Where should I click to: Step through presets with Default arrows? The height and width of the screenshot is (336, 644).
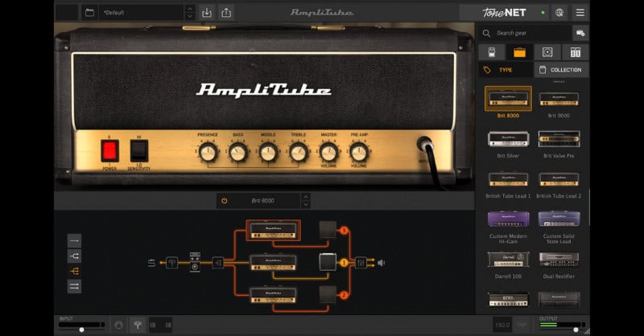(x=189, y=13)
